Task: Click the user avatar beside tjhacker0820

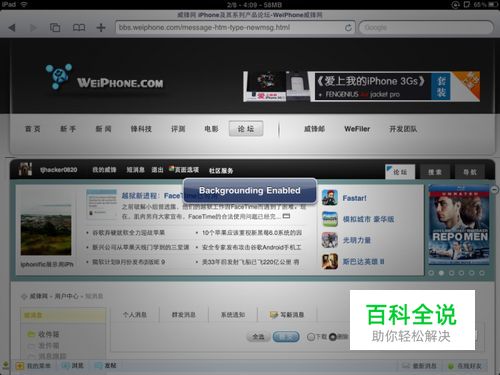Action: (25, 169)
